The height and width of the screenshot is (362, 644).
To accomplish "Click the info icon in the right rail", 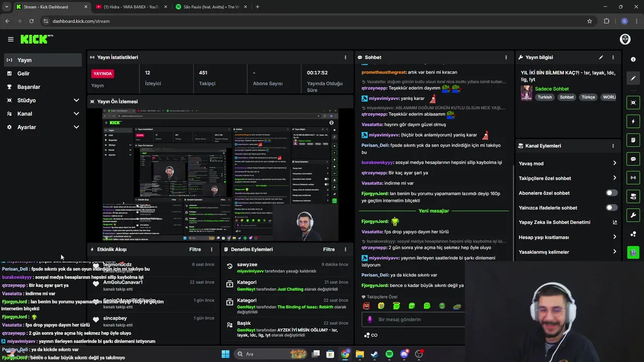I will [633, 59].
